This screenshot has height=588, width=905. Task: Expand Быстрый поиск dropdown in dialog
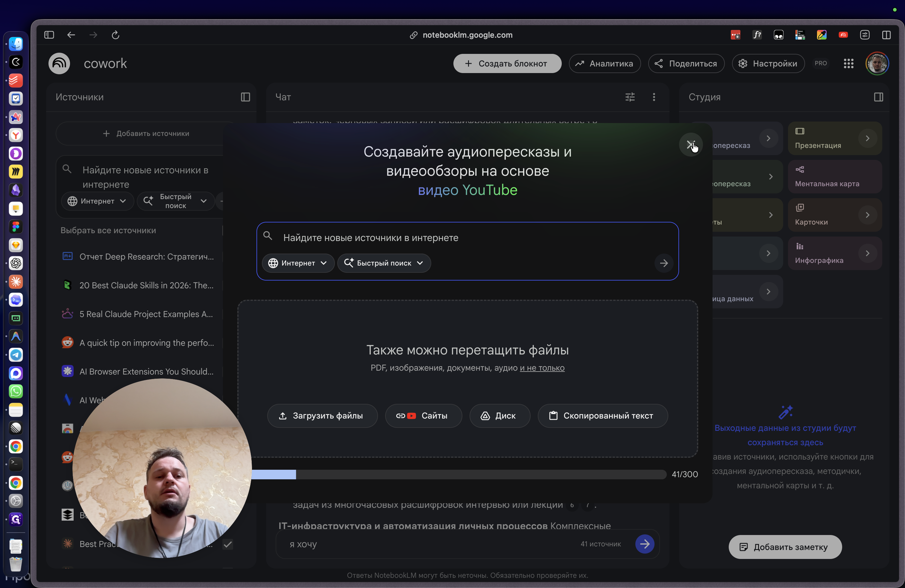[384, 263]
